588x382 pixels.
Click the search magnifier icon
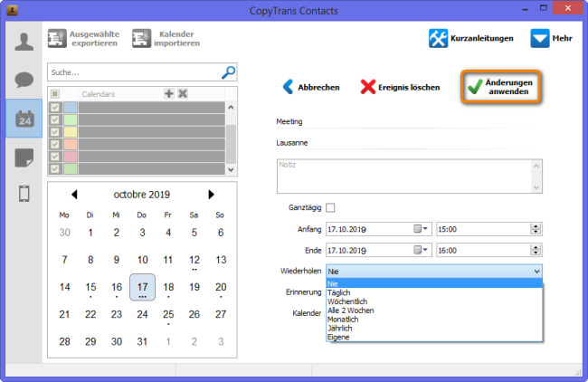pos(228,72)
